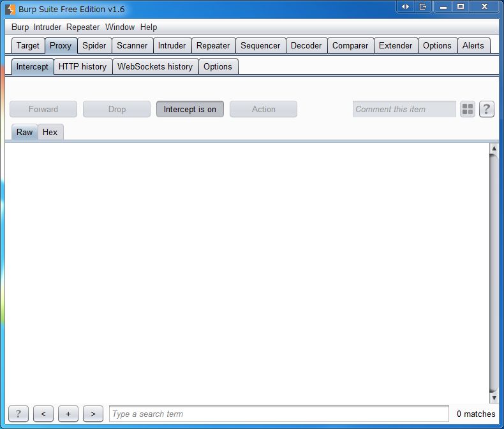This screenshot has width=504, height=429.
Task: Go to the Intruder tab
Action: point(172,46)
